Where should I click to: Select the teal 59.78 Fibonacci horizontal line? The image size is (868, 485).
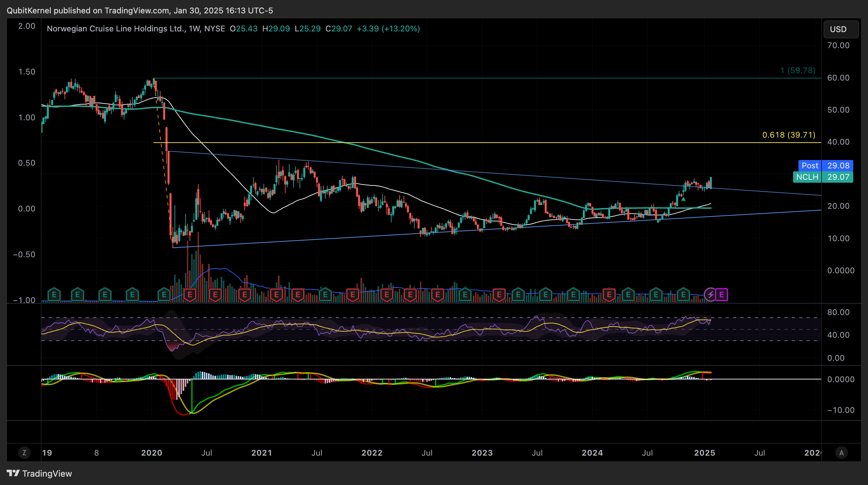(x=487, y=78)
